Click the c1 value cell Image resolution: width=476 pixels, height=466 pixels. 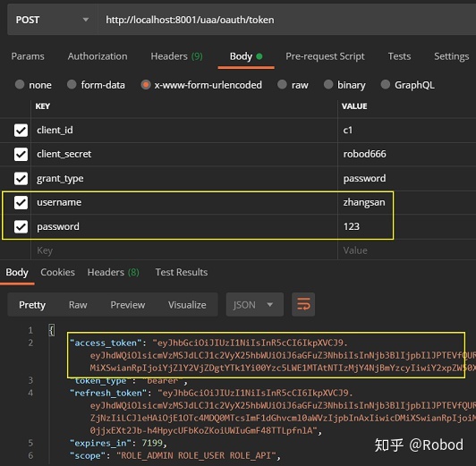point(407,131)
